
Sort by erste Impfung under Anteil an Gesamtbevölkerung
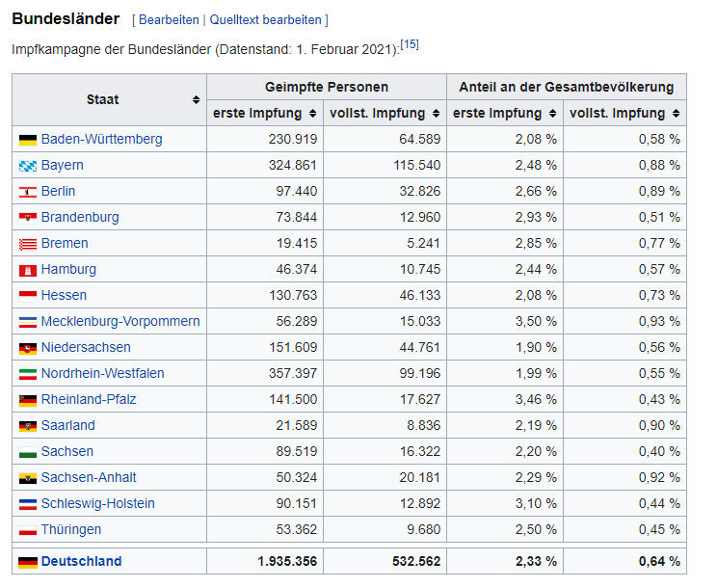[551, 114]
